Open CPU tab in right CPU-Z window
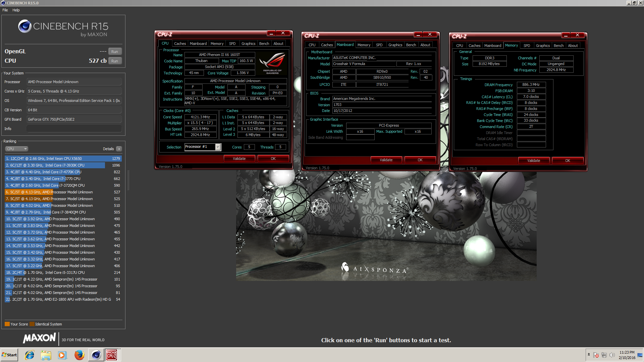The image size is (644, 362). 460,46
